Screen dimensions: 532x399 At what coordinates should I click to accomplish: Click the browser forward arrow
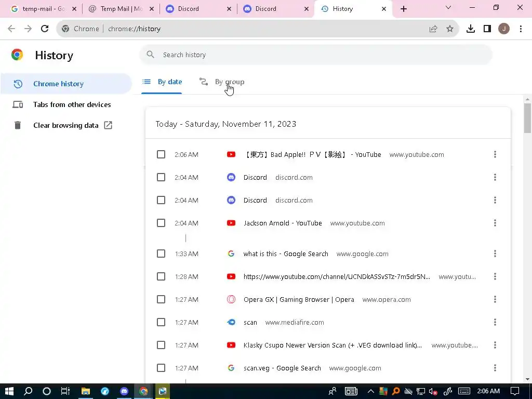(28, 29)
